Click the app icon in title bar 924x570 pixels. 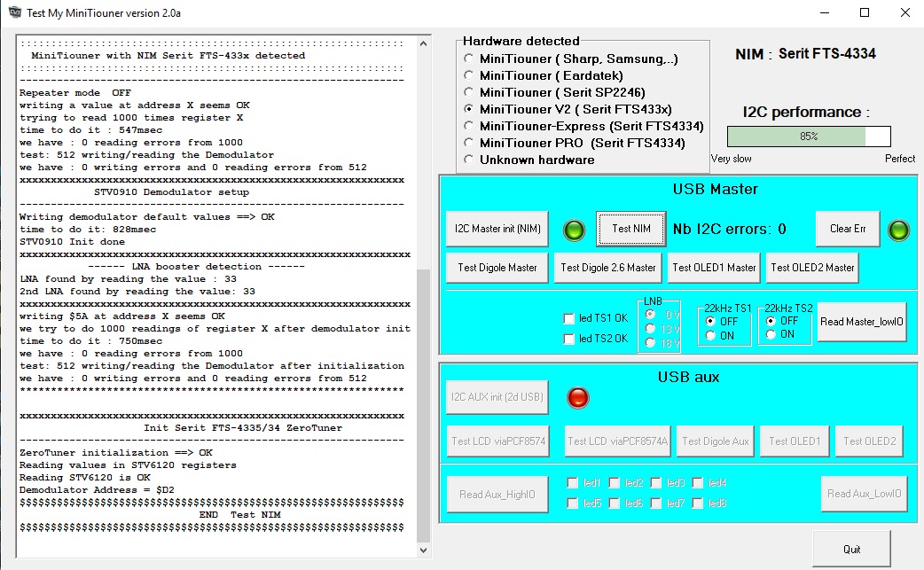(14, 12)
